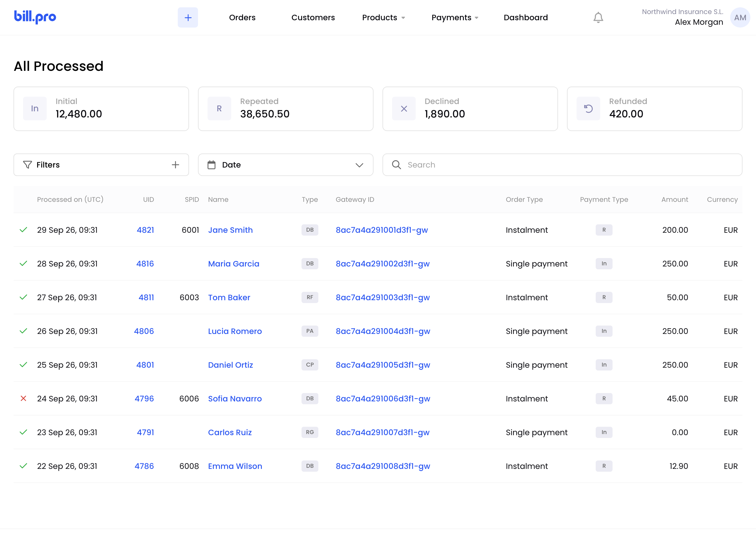The height and width of the screenshot is (533, 756).
Task: Open UID 4816 link
Action: (145, 263)
